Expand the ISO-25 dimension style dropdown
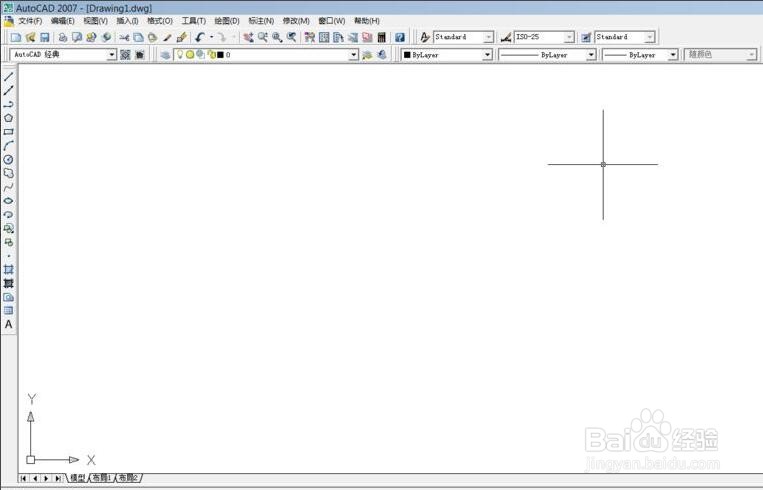Image resolution: width=763 pixels, height=490 pixels. point(569,37)
